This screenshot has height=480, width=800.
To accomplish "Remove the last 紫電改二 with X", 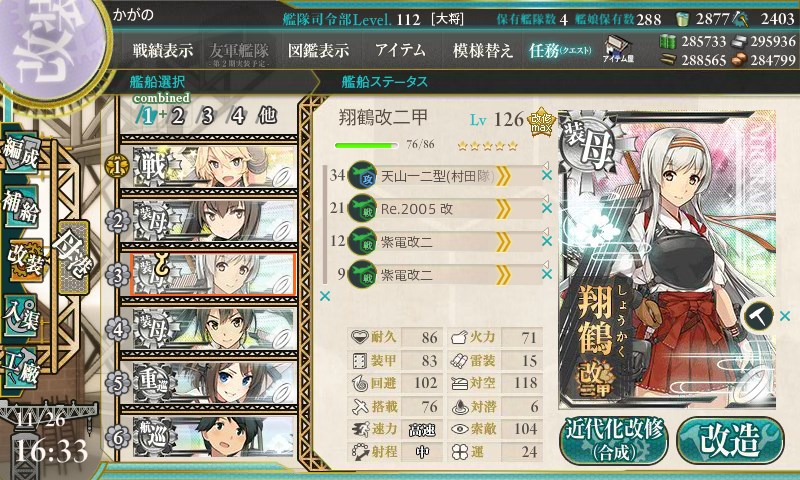I will click(546, 274).
